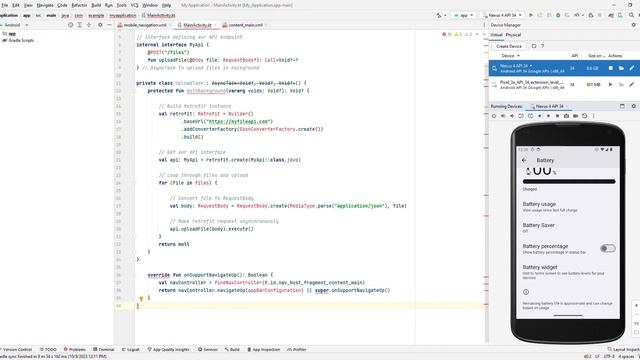Image resolution: width=640 pixels, height=360 pixels.
Task: Click the Search Everywhere magnifier icon
Action: 631,15
